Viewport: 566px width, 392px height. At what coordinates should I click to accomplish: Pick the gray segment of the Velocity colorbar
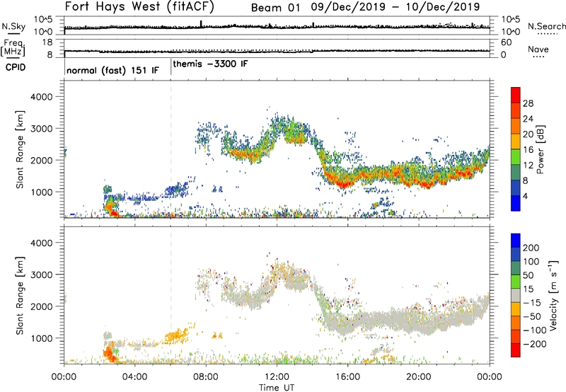point(516,295)
